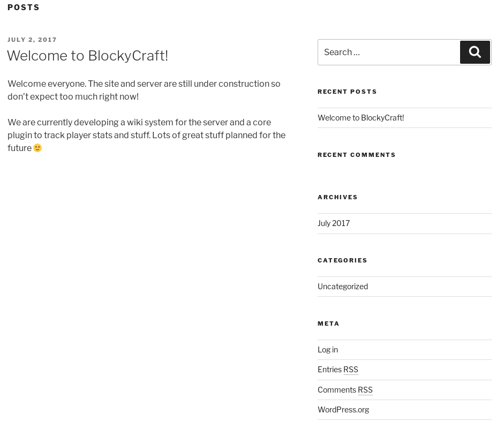Click the "JULY 2, 2017" date link
Image resolution: width=504 pixels, height=421 pixels.
tap(32, 40)
